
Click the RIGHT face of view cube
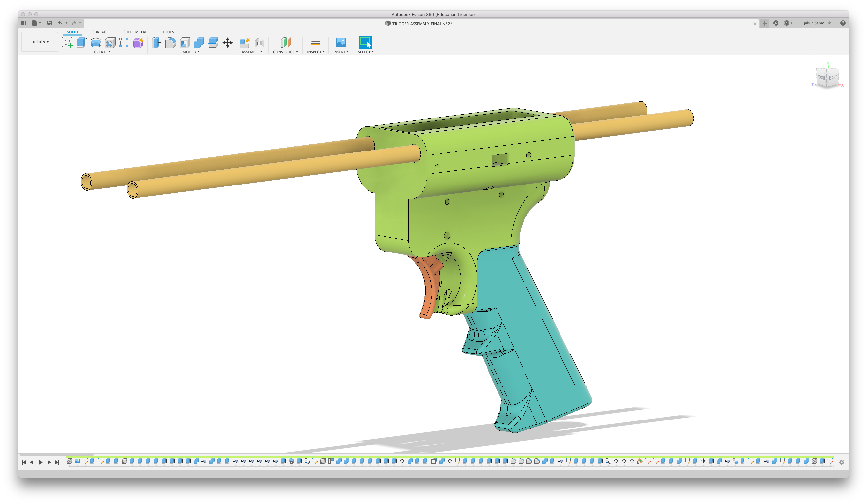pyautogui.click(x=833, y=78)
